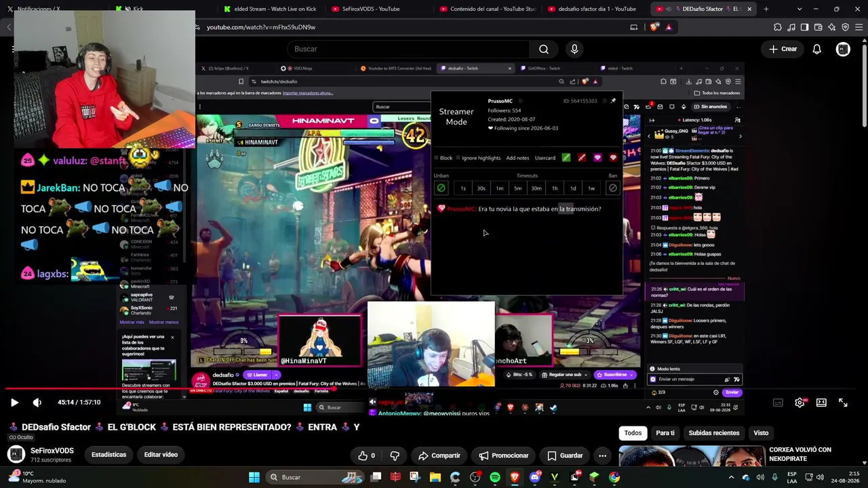Click Editar vídeo button
Screen dimensions: 868x488
(x=161, y=455)
